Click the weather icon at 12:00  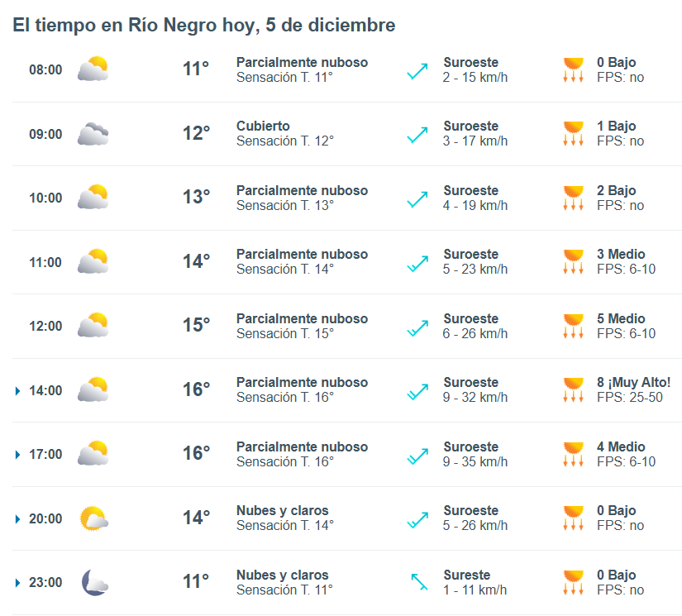pos(93,325)
